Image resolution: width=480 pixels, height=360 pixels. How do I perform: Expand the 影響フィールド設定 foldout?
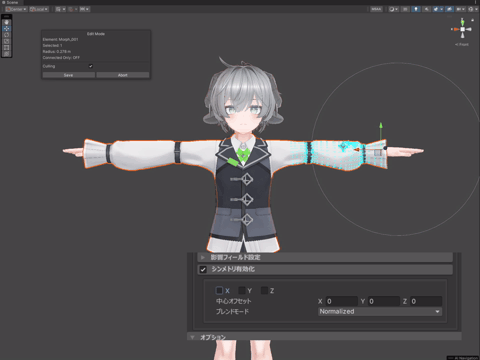click(x=203, y=257)
